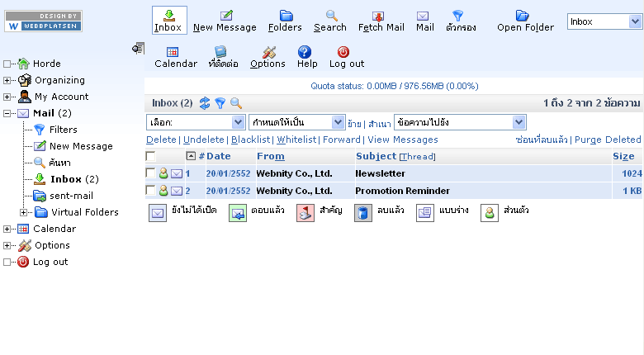Screen dimensions: 644x355
Task: Select ค้นหา search in the Mail tree
Action: coord(60,163)
